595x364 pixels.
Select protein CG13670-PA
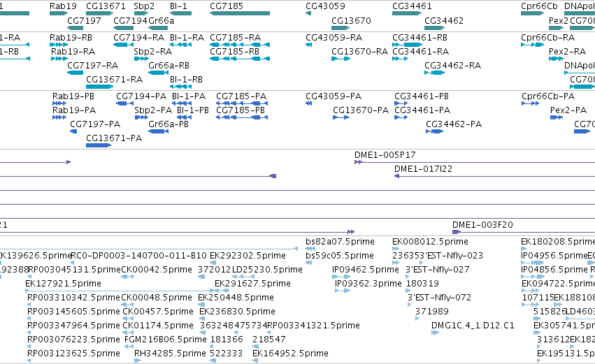tap(361, 110)
